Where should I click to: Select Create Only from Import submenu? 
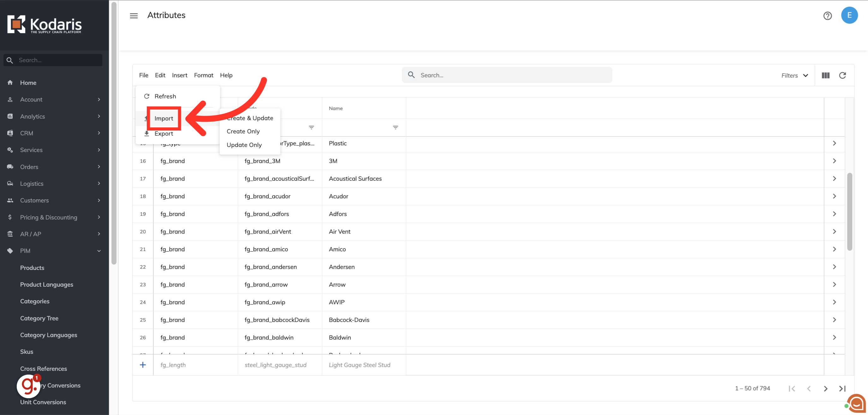pyautogui.click(x=243, y=131)
